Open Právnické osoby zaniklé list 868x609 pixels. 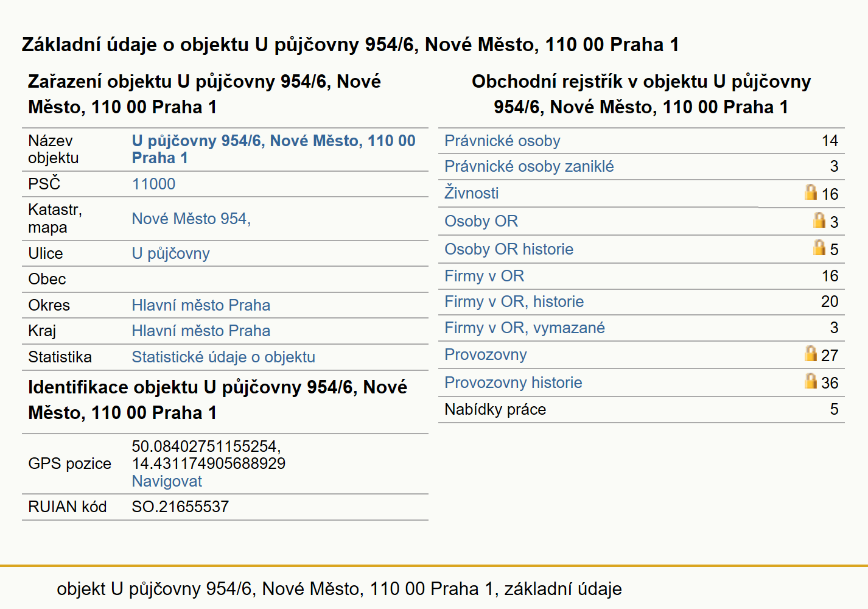pyautogui.click(x=529, y=166)
